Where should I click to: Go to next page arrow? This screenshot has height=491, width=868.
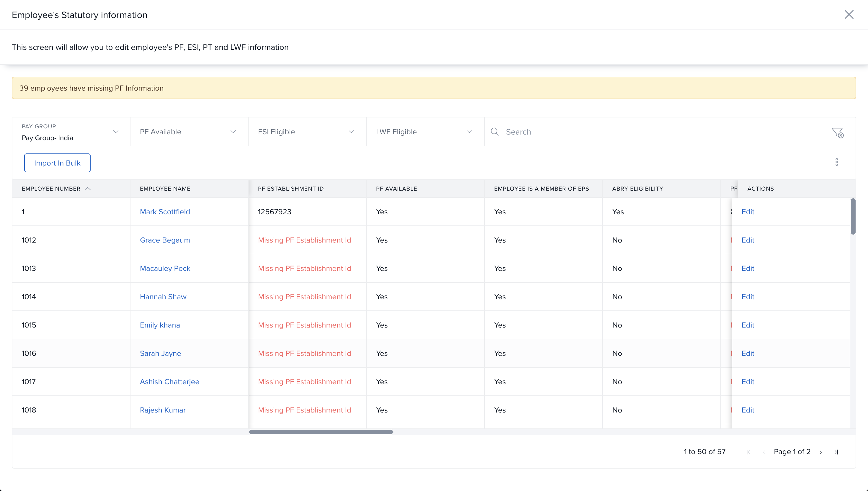820,452
